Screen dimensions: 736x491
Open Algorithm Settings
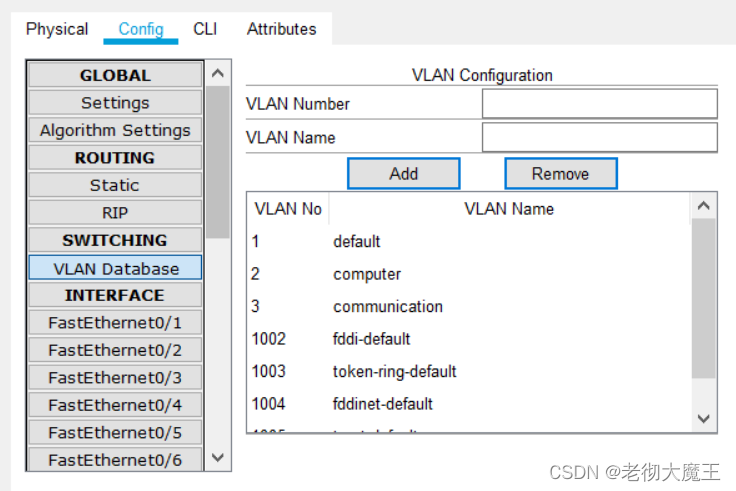tap(115, 130)
